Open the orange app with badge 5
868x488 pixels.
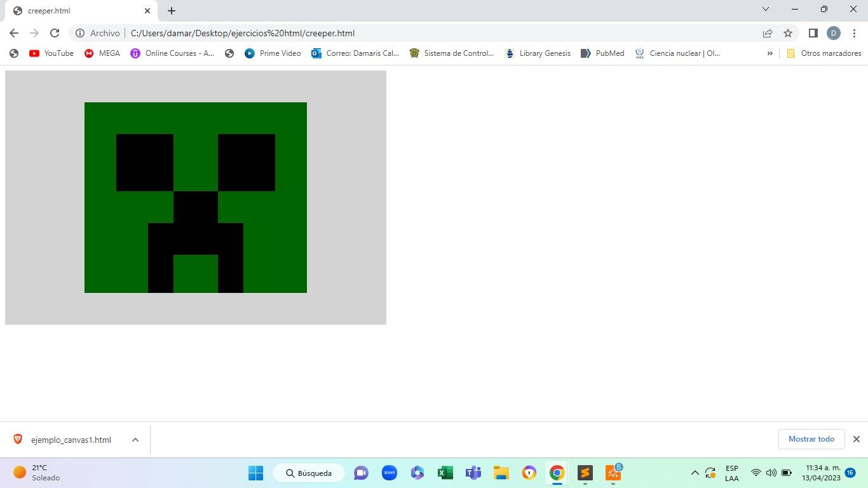point(613,473)
